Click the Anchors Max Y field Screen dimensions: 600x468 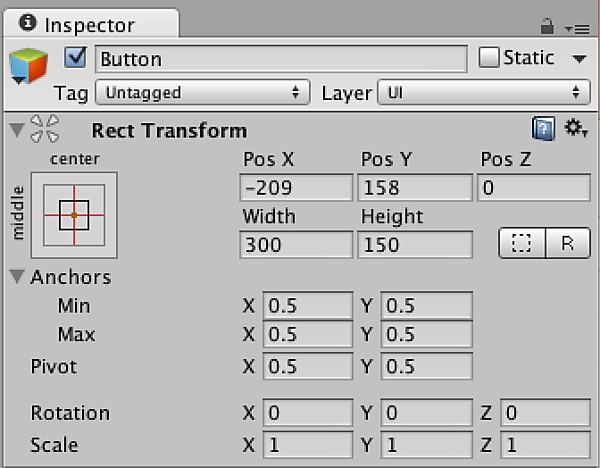coord(427,334)
